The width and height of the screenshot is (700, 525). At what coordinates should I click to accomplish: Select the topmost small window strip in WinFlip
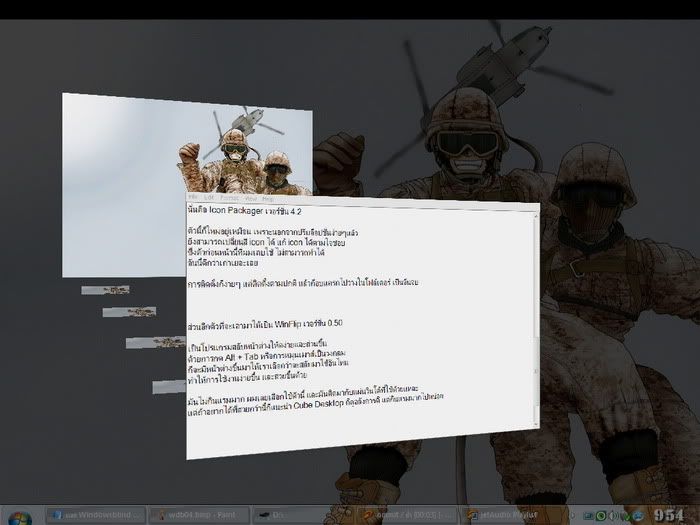click(105, 290)
